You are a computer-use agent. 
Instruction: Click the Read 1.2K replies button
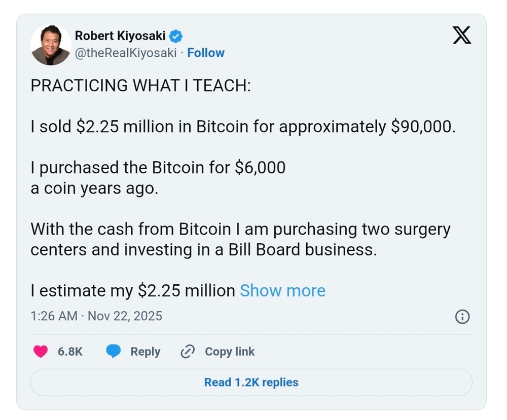[x=252, y=383]
